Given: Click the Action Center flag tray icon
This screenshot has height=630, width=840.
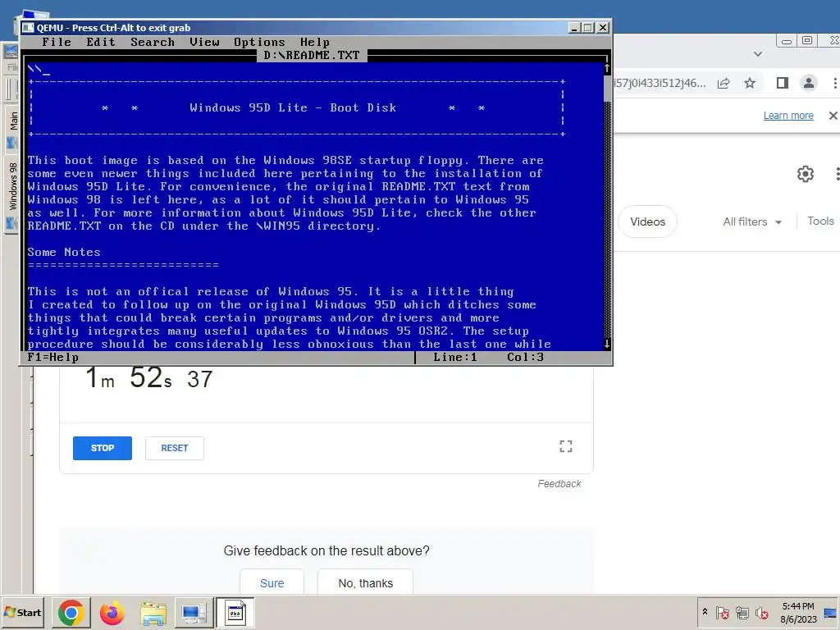Looking at the screenshot, I should point(722,612).
